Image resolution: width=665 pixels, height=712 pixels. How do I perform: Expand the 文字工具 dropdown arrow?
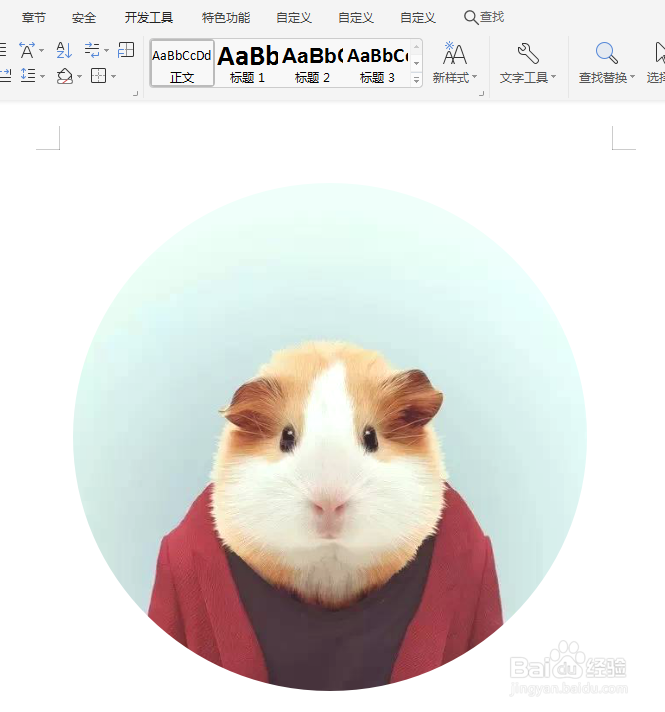[553, 77]
